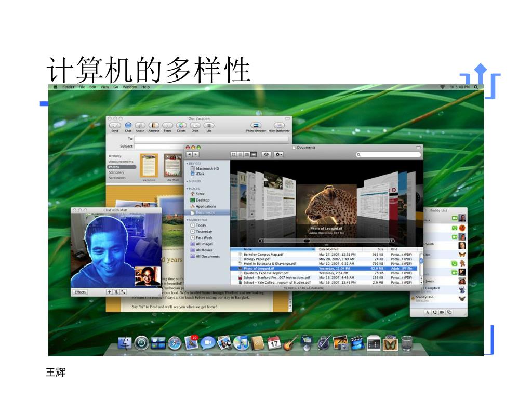
Task: Go back with the Finder back arrow
Action: point(190,154)
